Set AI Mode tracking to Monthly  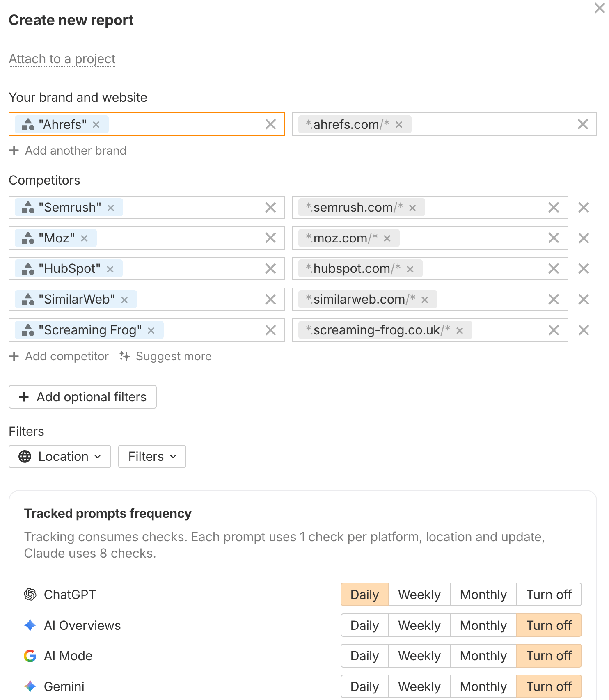pos(483,656)
